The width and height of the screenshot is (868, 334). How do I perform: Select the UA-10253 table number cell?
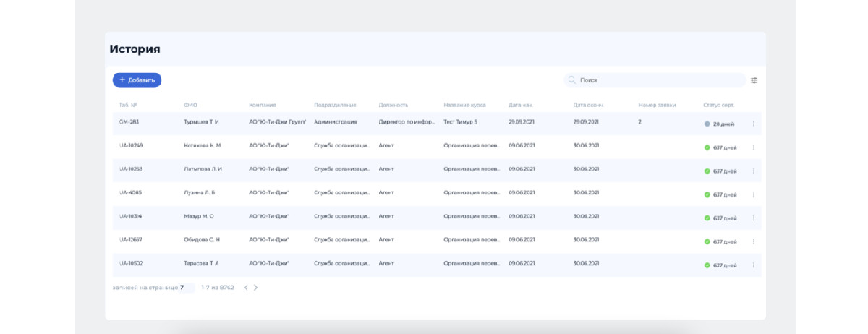coord(131,168)
